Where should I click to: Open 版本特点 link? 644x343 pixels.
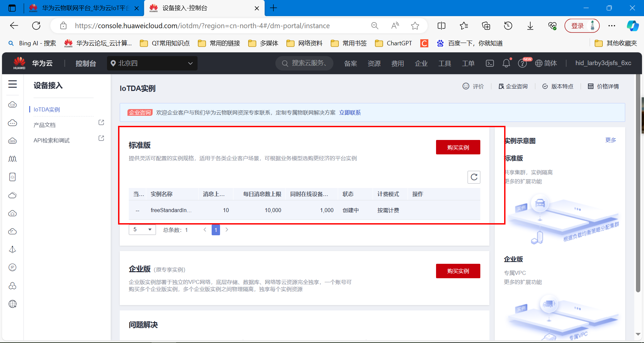558,86
